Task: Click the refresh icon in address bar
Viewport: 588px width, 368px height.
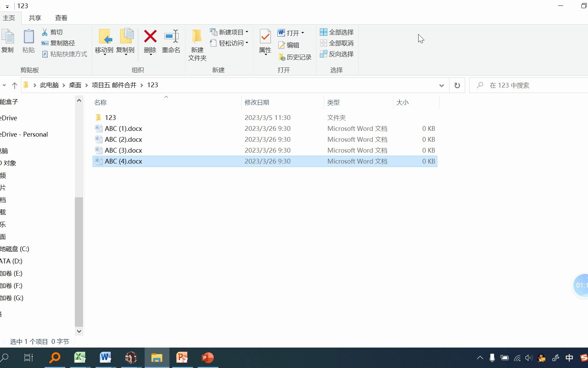Action: click(x=457, y=85)
